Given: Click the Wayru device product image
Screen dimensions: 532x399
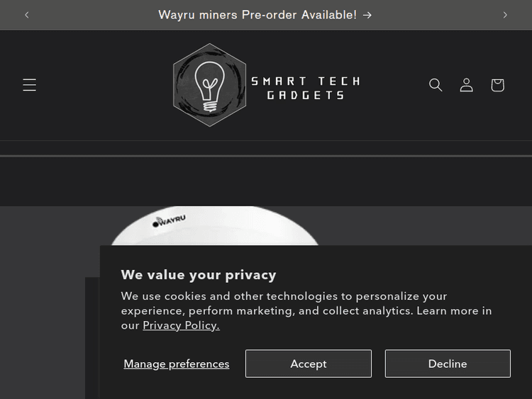Looking at the screenshot, I should pos(215,226).
